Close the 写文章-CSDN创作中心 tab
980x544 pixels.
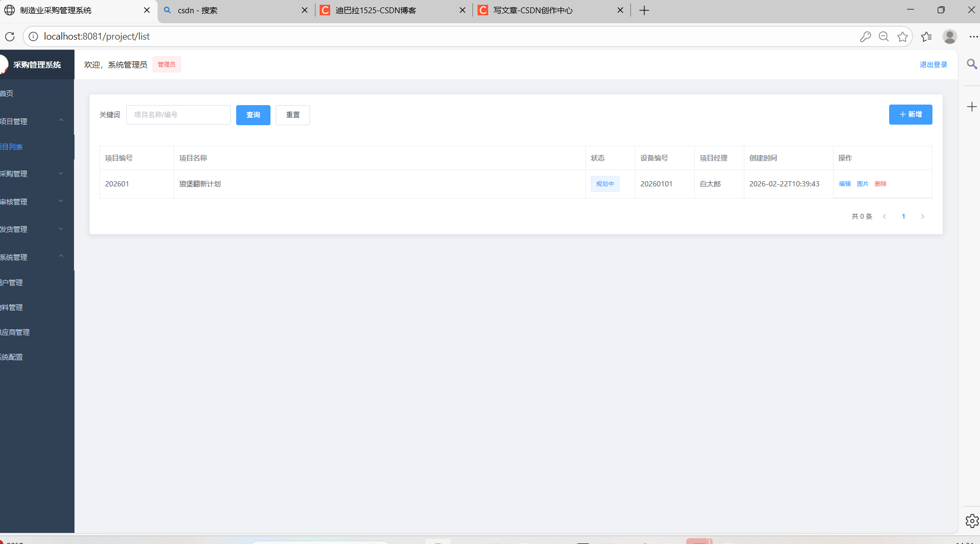pos(620,10)
